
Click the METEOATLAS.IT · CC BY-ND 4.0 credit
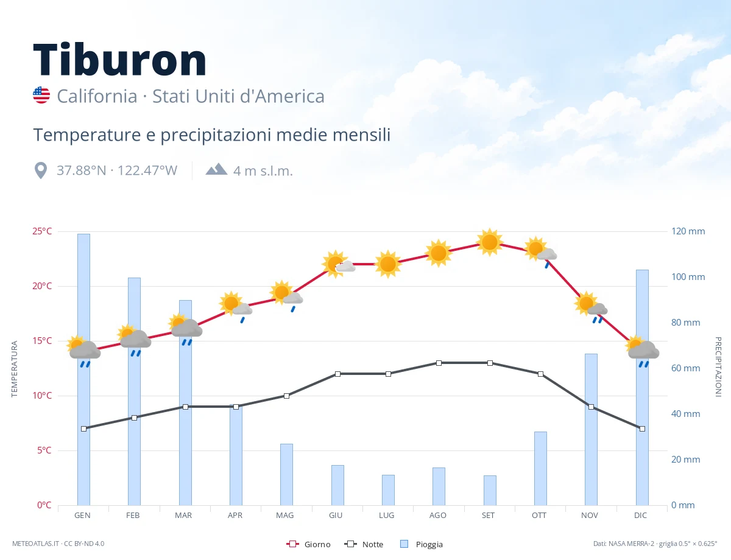tap(58, 544)
